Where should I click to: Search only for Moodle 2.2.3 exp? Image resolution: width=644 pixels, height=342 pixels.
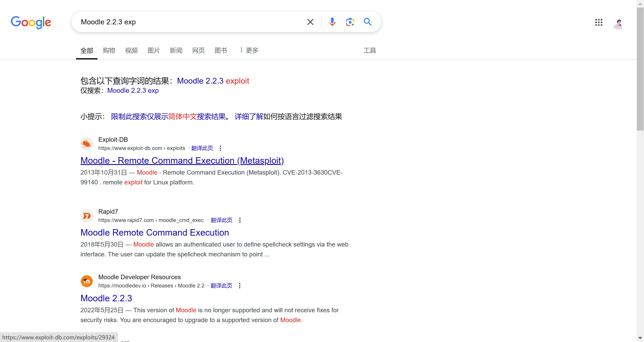[x=133, y=91]
